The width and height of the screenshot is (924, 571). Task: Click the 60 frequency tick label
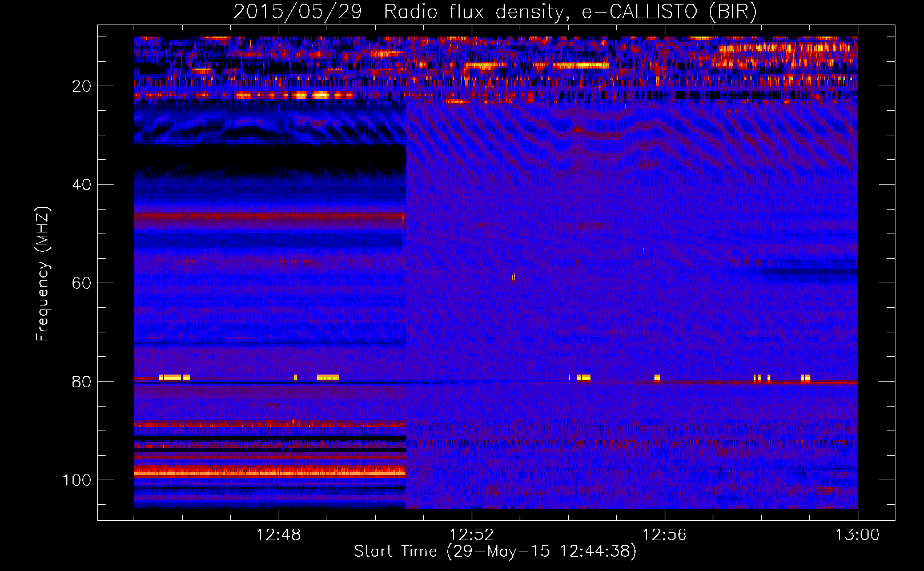click(82, 283)
